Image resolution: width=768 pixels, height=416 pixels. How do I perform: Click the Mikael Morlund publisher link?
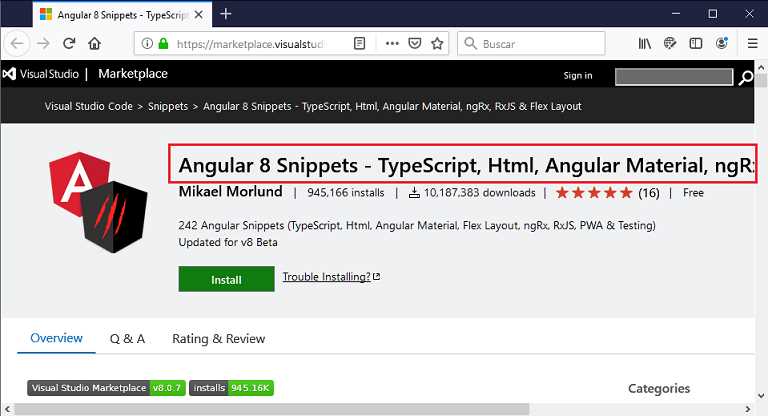tap(230, 191)
